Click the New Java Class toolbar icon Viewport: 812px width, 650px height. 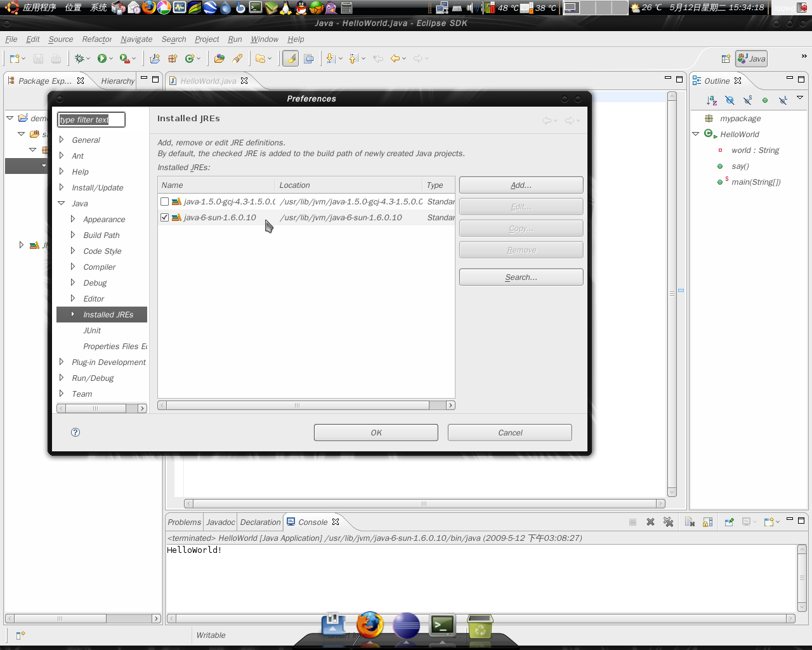[x=189, y=58]
